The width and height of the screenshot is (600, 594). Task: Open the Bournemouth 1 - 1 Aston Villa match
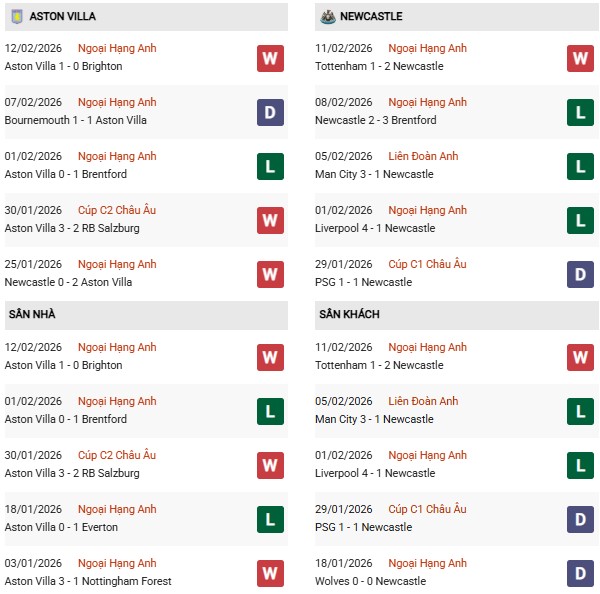pyautogui.click(x=75, y=120)
